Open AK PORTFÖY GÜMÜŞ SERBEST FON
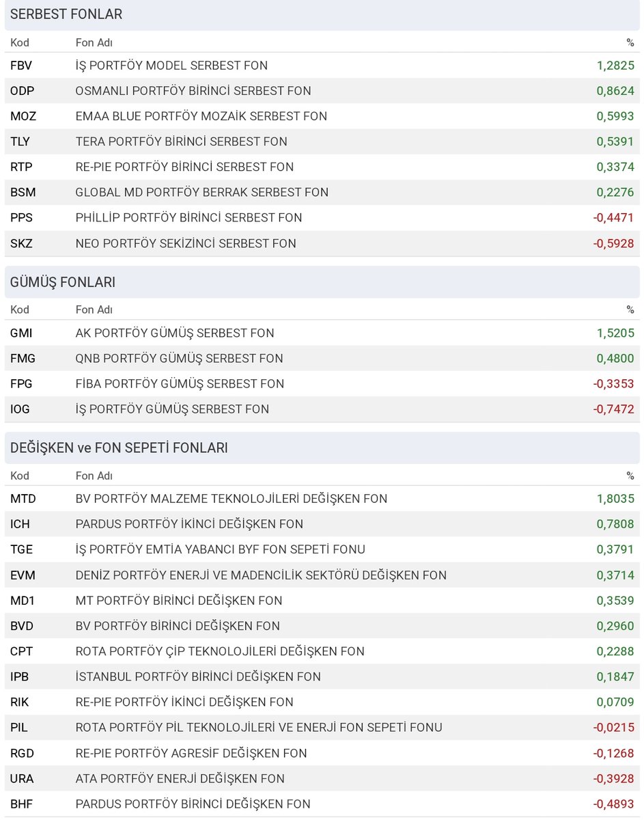The image size is (644, 820). pyautogui.click(x=175, y=333)
